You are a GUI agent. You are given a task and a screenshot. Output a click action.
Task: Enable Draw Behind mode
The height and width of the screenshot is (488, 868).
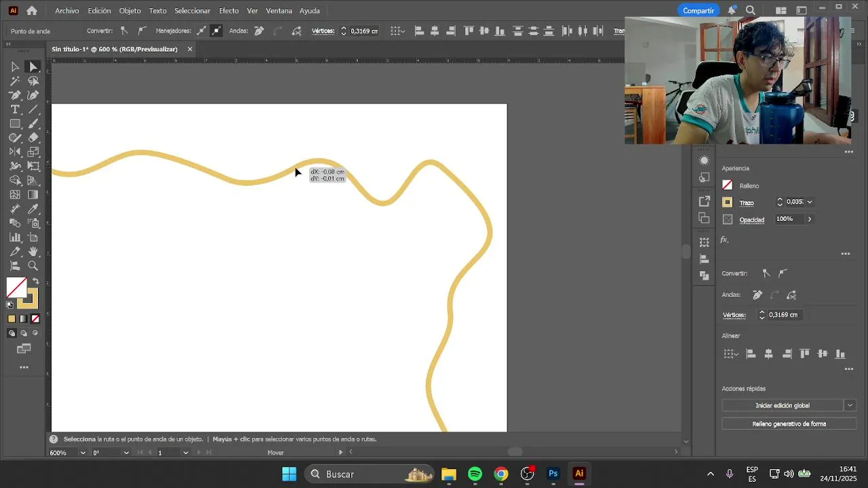click(24, 333)
